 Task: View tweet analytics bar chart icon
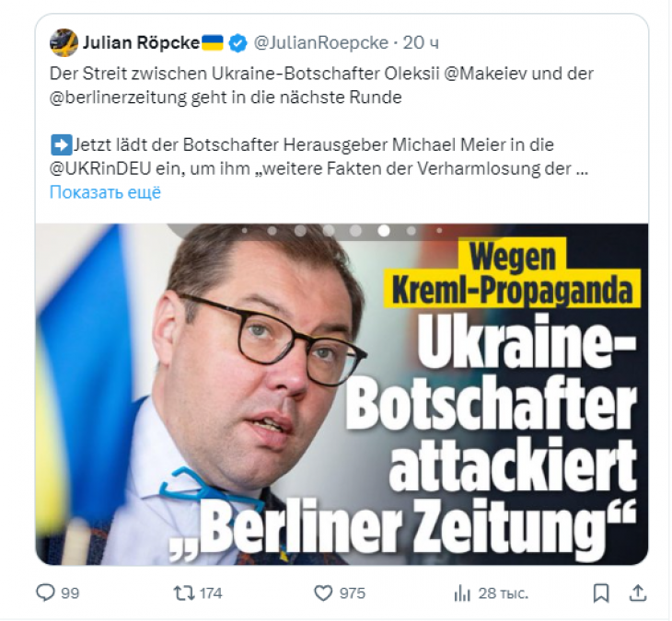(x=462, y=593)
